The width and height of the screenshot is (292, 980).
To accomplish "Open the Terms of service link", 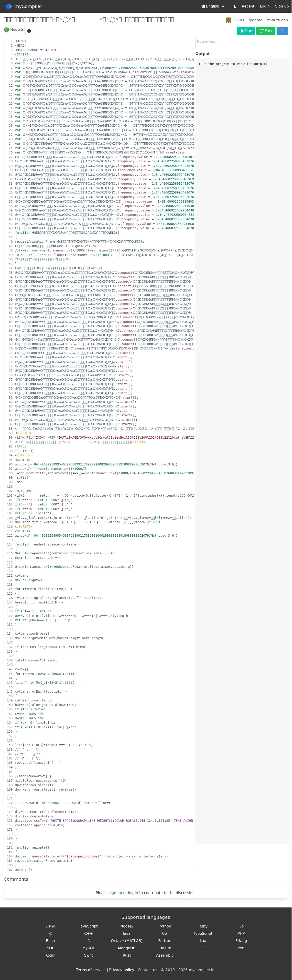I will (91, 970).
